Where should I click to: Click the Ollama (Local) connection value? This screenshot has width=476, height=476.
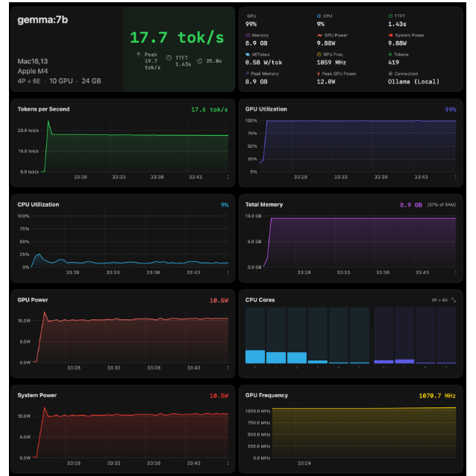413,81
